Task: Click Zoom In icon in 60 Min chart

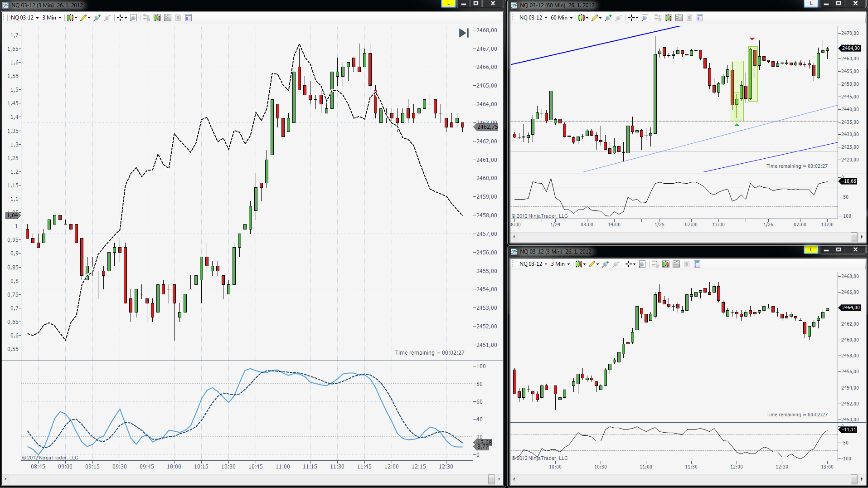Action: pyautogui.click(x=608, y=18)
